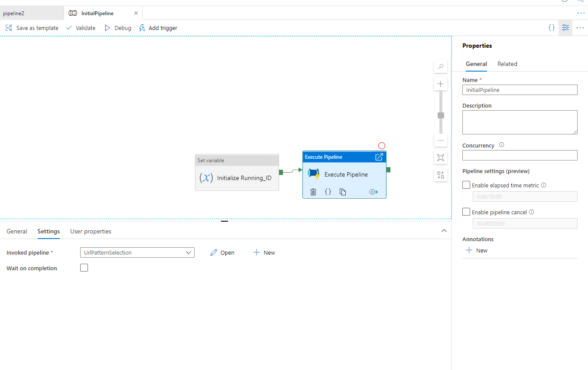The width and height of the screenshot is (588, 370).
Task: Click the auto-align canvas icon
Action: [440, 175]
